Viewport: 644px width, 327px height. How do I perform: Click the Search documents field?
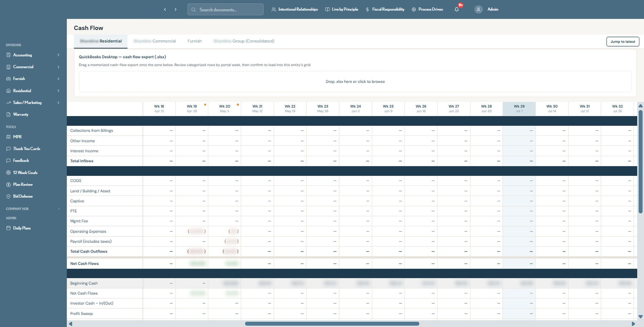(225, 9)
